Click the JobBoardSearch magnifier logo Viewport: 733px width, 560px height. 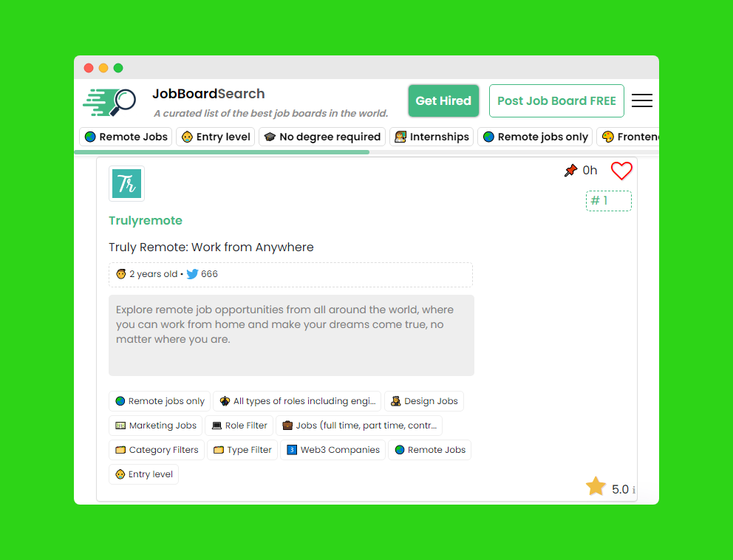[x=109, y=102]
